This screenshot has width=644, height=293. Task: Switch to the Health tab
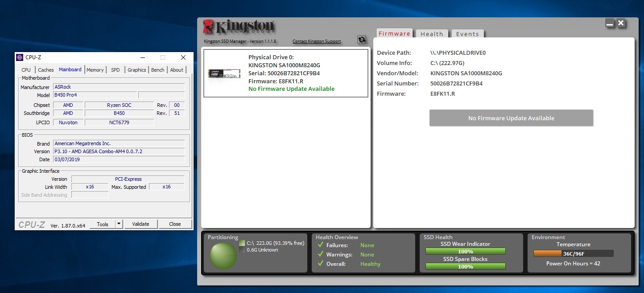(x=432, y=34)
